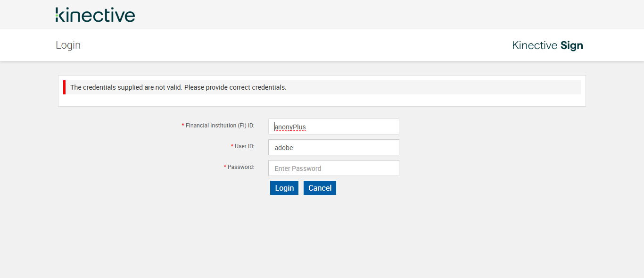
Task: Click the red error indicator bar
Action: (64, 87)
